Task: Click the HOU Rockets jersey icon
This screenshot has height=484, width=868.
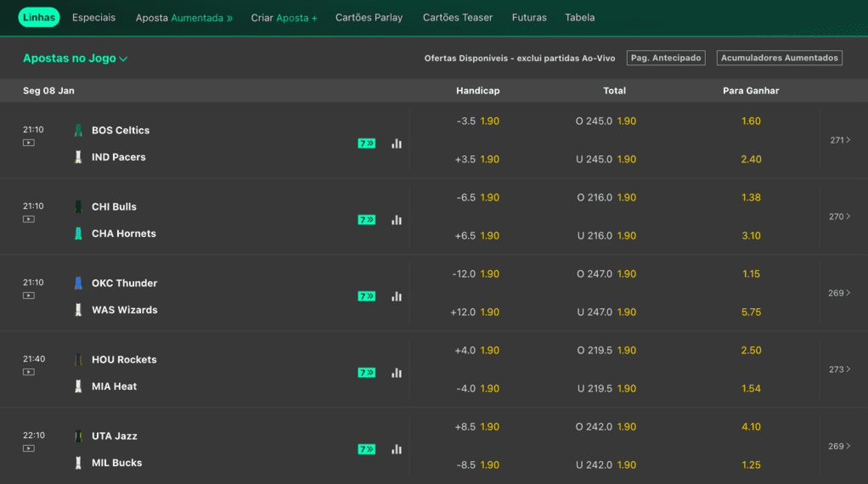Action: 78,359
